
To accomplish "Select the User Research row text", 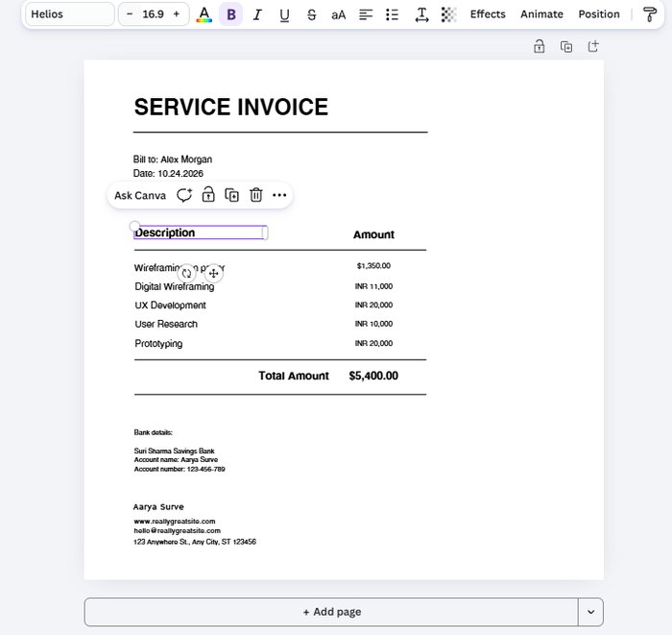I will [x=166, y=324].
